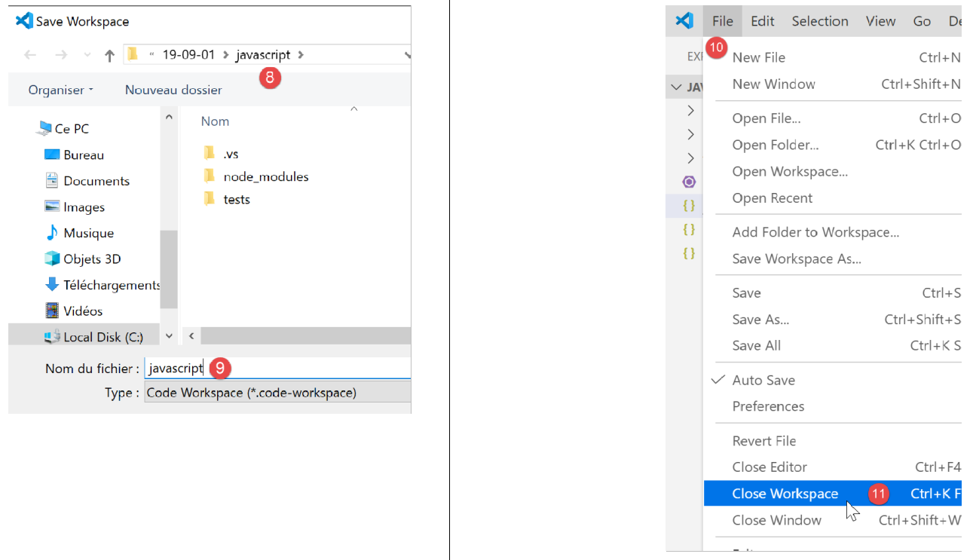976x560 pixels.
Task: Click the VS Code logo in menu bar
Action: (x=684, y=21)
